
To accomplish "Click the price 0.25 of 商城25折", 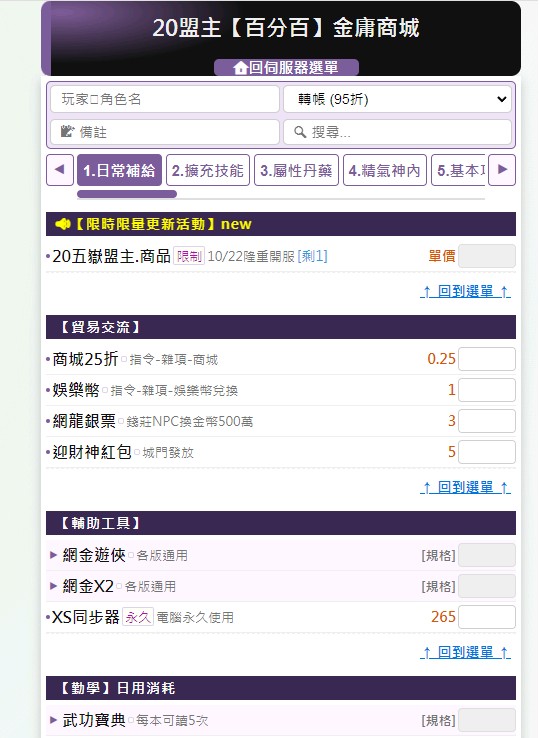I will click(x=441, y=359).
